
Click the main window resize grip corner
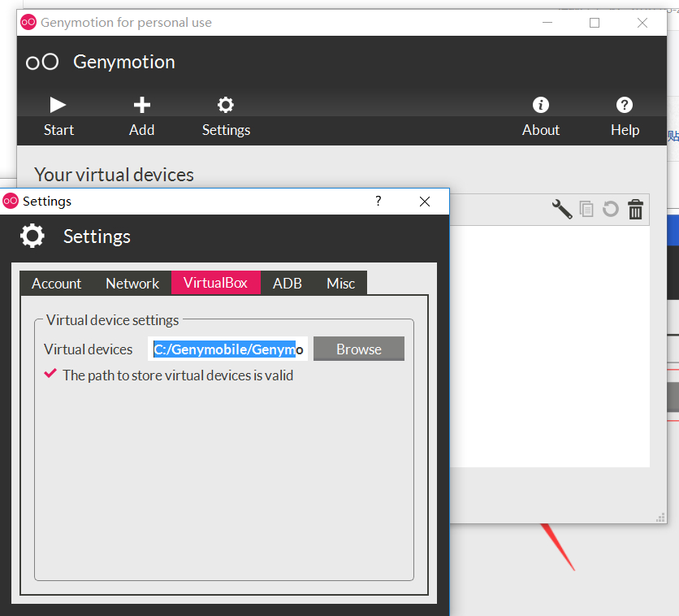point(660,517)
